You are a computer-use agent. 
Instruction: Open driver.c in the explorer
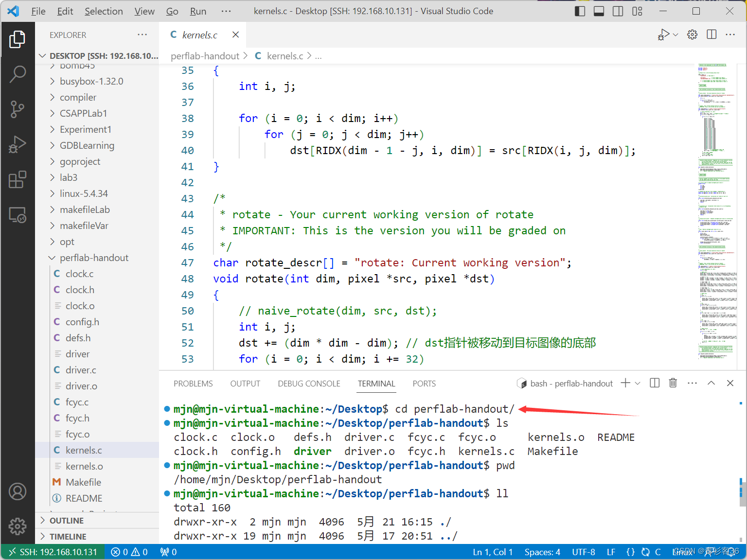click(81, 370)
